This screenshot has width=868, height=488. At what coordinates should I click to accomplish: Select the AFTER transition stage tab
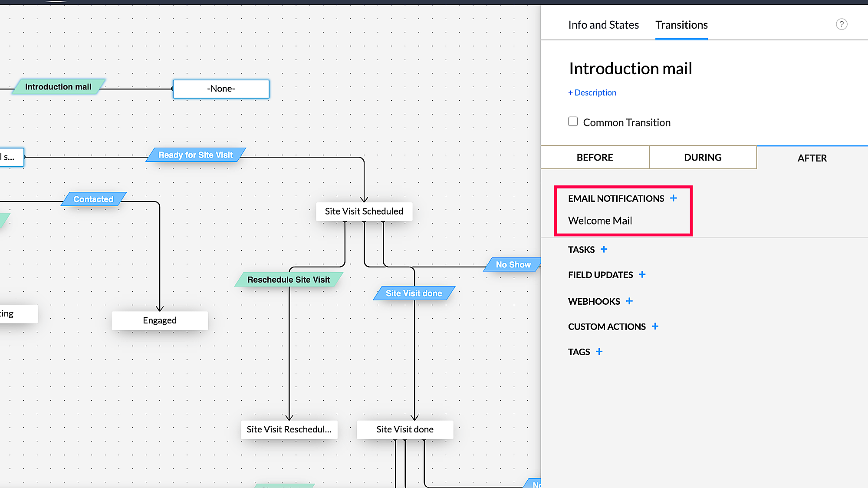coord(812,158)
